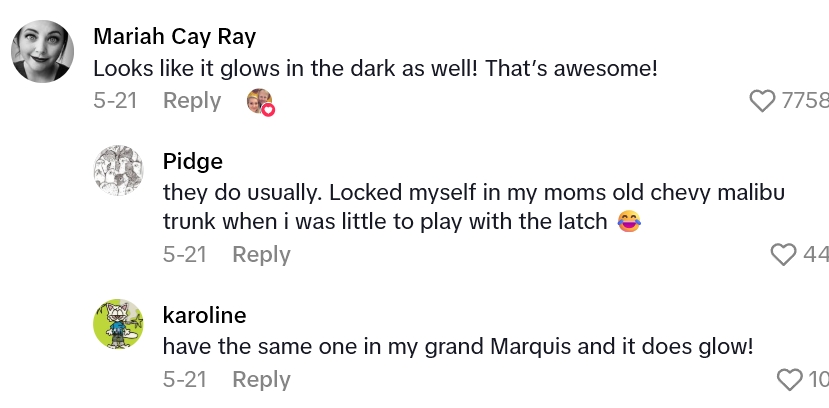Open karoline's profile from her username
The width and height of the screenshot is (829, 408).
[x=204, y=315]
